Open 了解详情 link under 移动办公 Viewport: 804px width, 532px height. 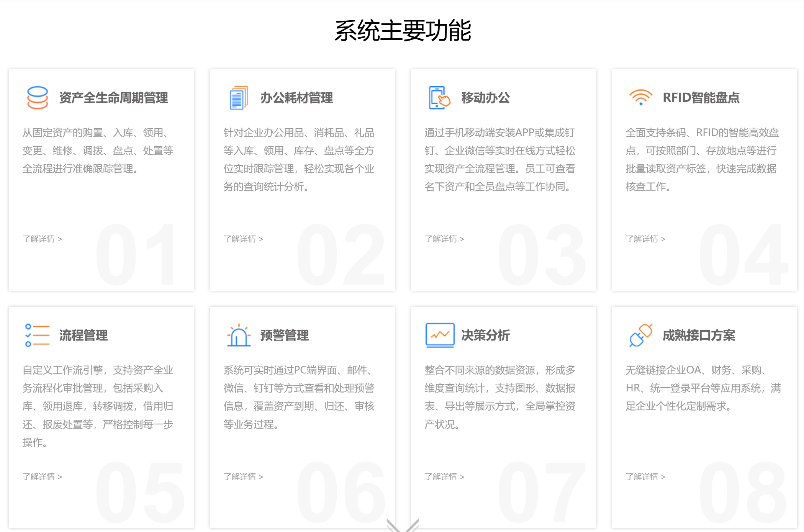[444, 239]
